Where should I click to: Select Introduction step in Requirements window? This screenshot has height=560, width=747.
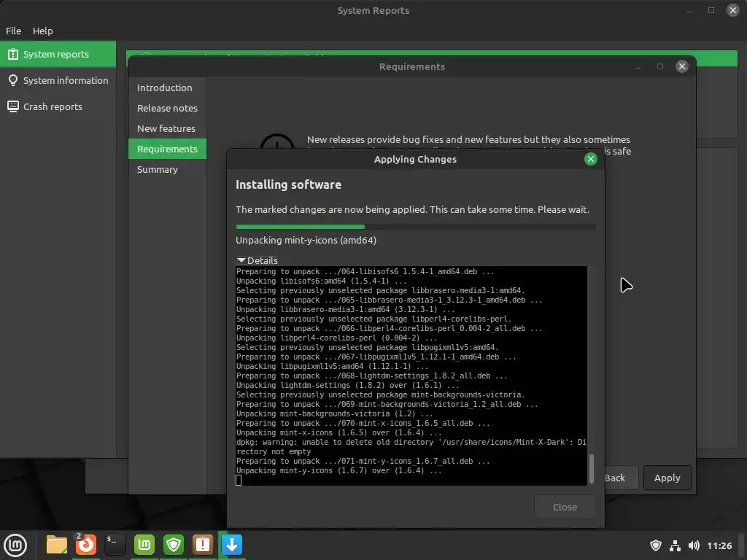[x=167, y=87]
